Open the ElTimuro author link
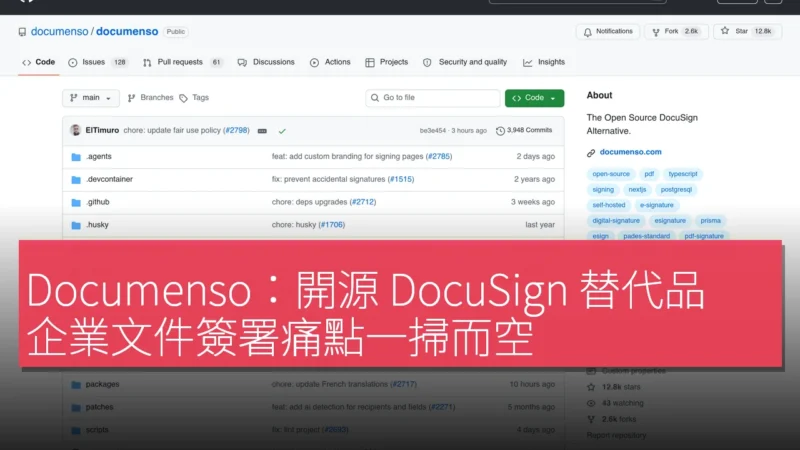800x450 pixels. coord(102,131)
